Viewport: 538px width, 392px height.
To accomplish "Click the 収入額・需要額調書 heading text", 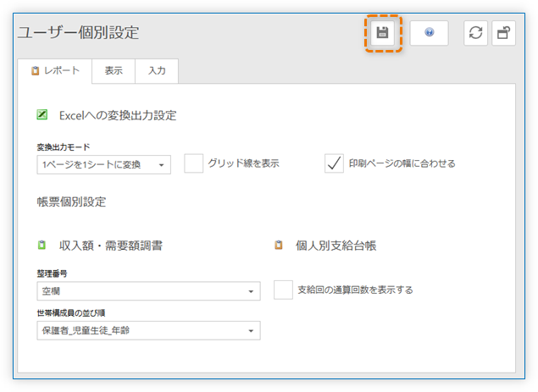I will (111, 246).
